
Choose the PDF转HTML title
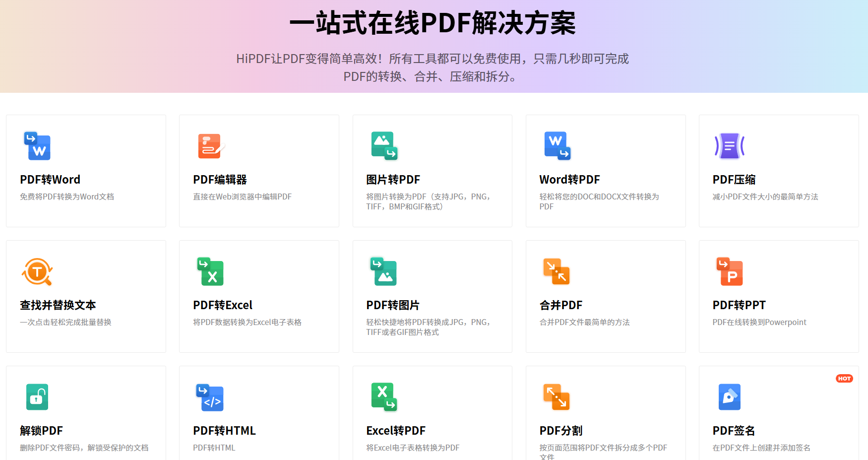[225, 431]
